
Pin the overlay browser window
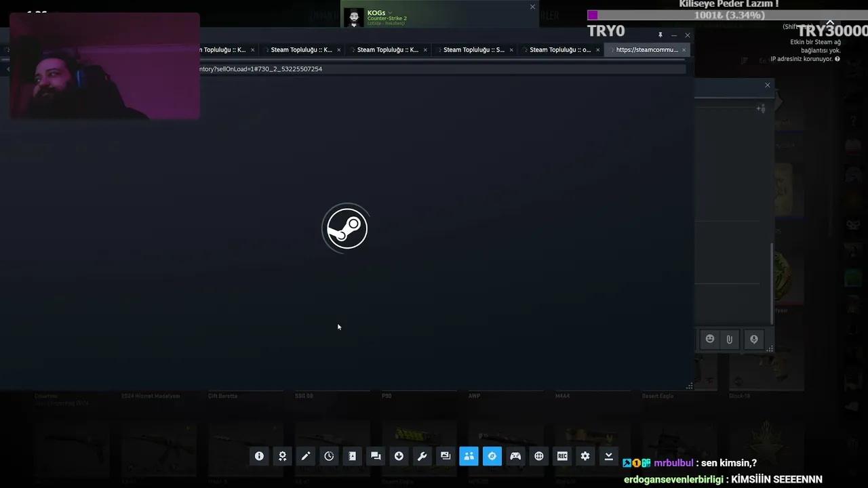(x=660, y=35)
